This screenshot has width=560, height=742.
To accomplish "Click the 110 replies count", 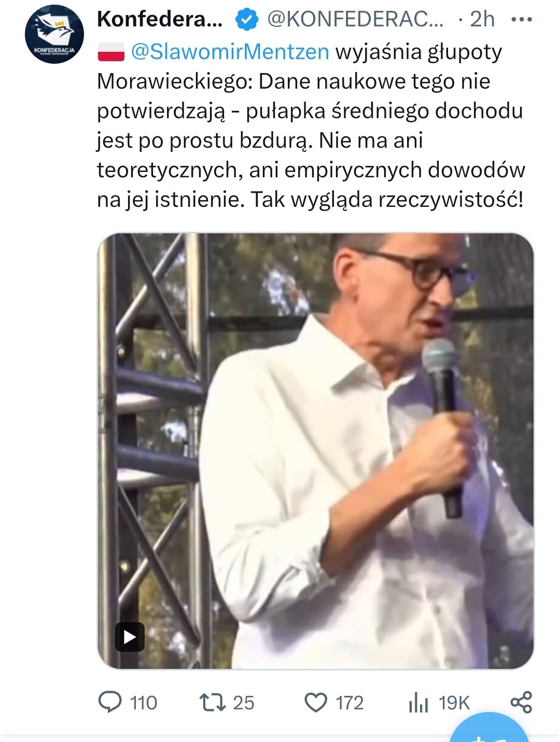I will click(x=144, y=703).
